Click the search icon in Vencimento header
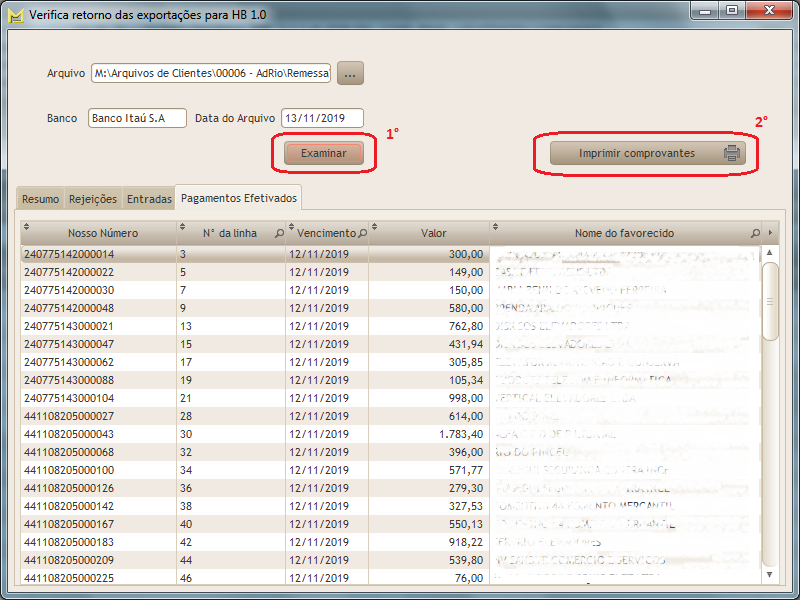Screen dimensions: 800x600 [361, 233]
